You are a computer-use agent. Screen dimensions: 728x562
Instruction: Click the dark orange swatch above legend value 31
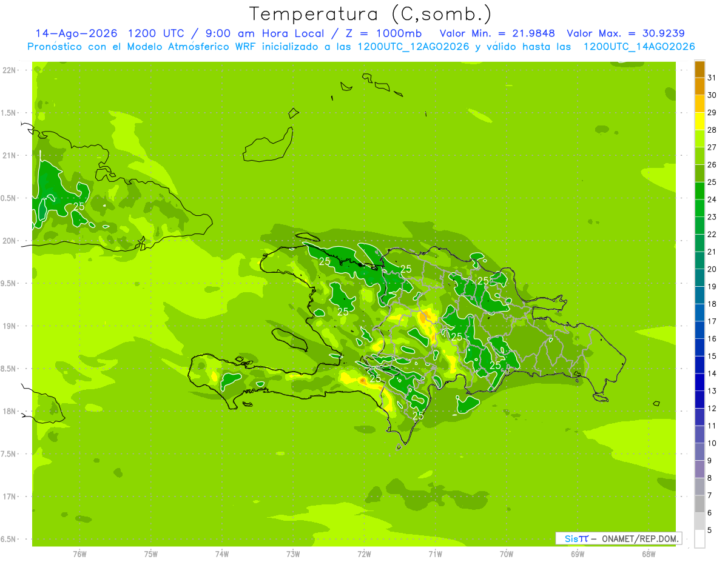[699, 69]
